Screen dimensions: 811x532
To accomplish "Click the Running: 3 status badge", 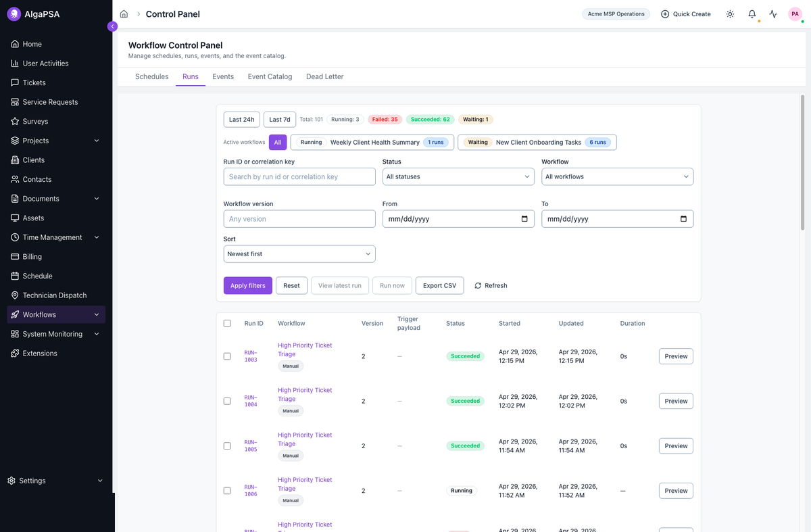I will (345, 120).
